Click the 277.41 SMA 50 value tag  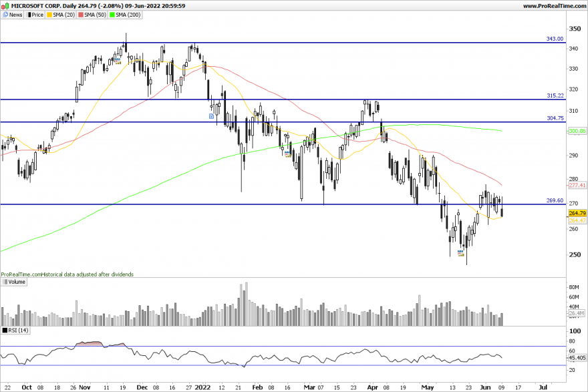point(577,185)
